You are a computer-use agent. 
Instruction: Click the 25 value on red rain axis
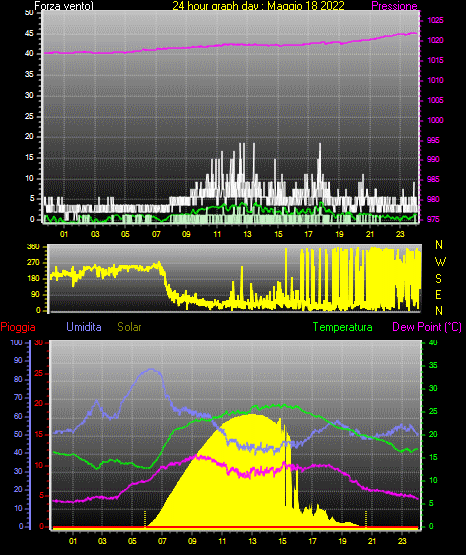coord(39,373)
